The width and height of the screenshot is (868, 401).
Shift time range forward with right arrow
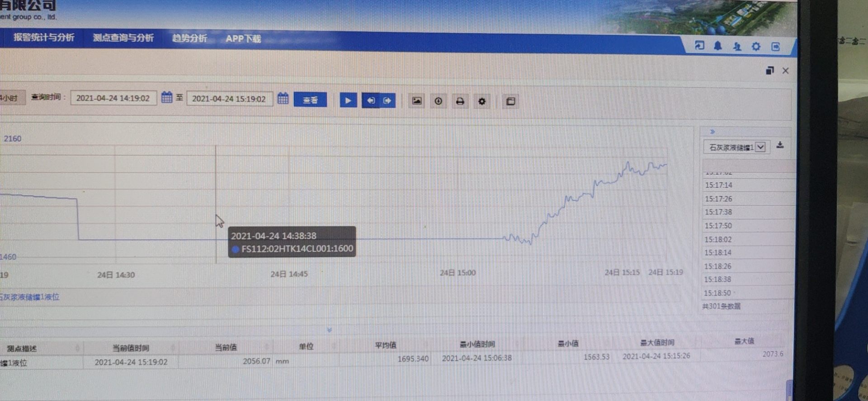tap(387, 100)
